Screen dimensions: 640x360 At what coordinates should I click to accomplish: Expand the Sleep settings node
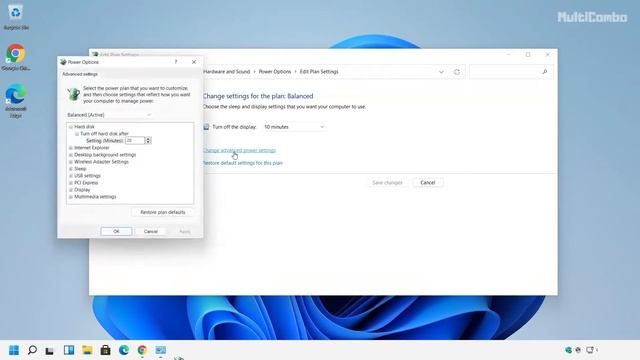point(71,169)
